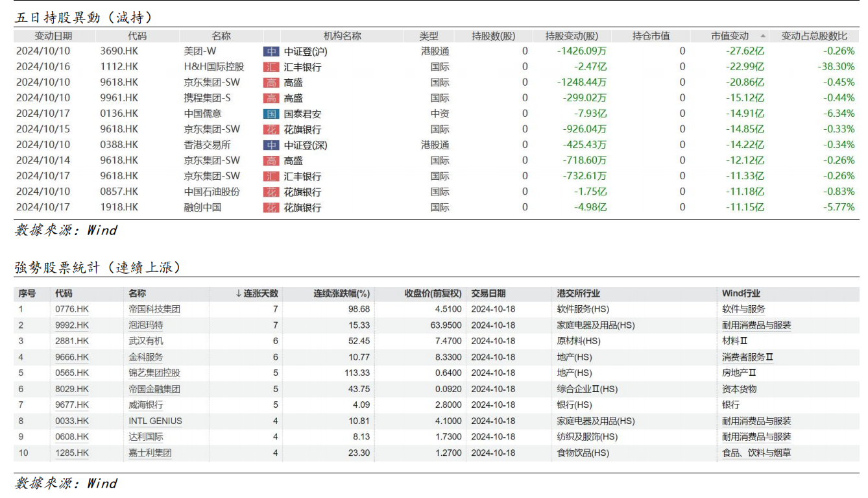
Task: Open the INTL GENIUS name link
Action: point(156,421)
